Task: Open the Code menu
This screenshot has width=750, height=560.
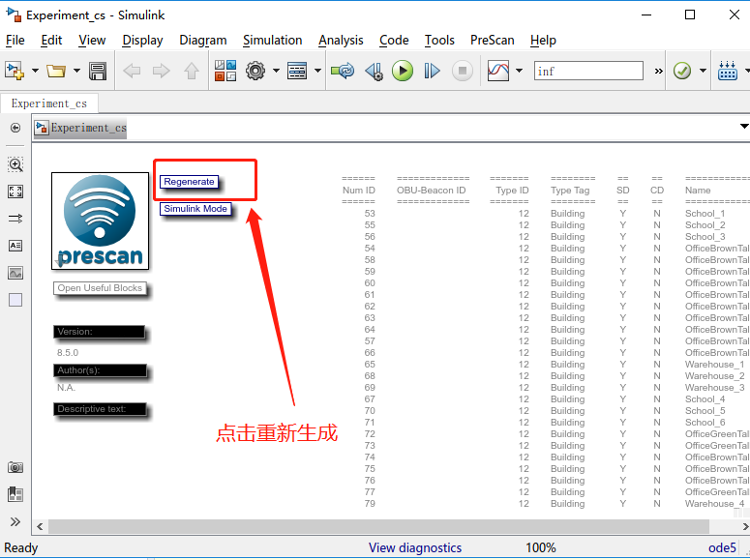Action: [x=394, y=41]
